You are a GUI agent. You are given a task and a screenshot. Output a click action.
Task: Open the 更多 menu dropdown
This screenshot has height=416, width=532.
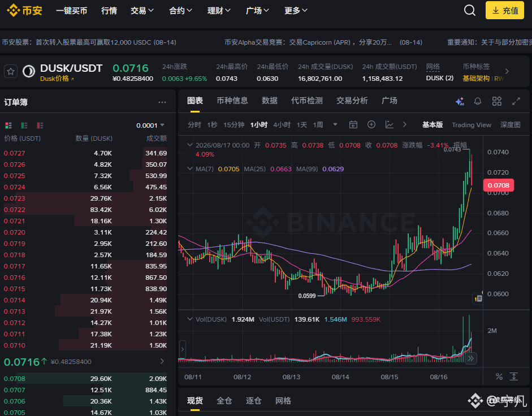296,11
